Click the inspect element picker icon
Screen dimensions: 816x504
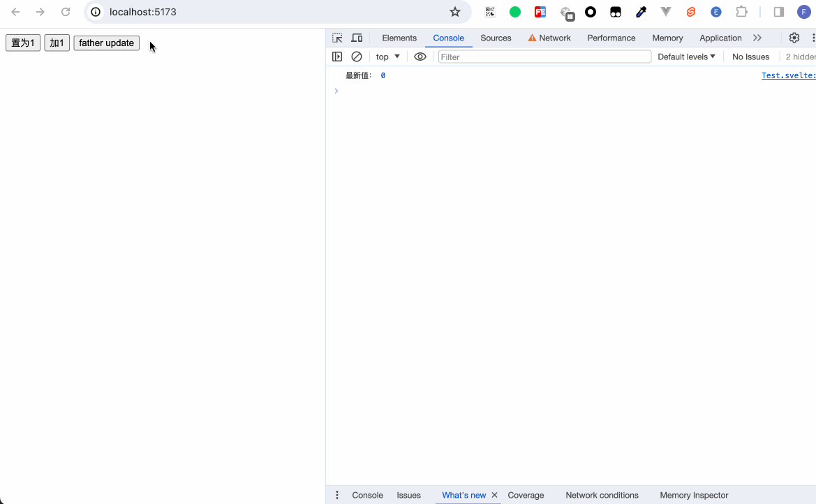click(337, 38)
